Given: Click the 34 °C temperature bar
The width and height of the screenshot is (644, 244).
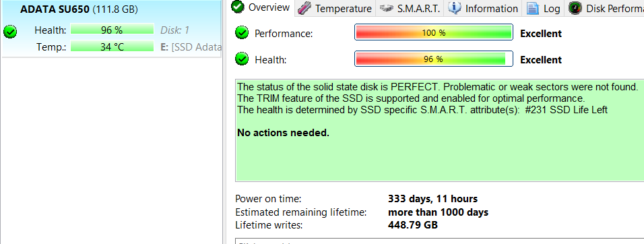Looking at the screenshot, I should tap(112, 47).
